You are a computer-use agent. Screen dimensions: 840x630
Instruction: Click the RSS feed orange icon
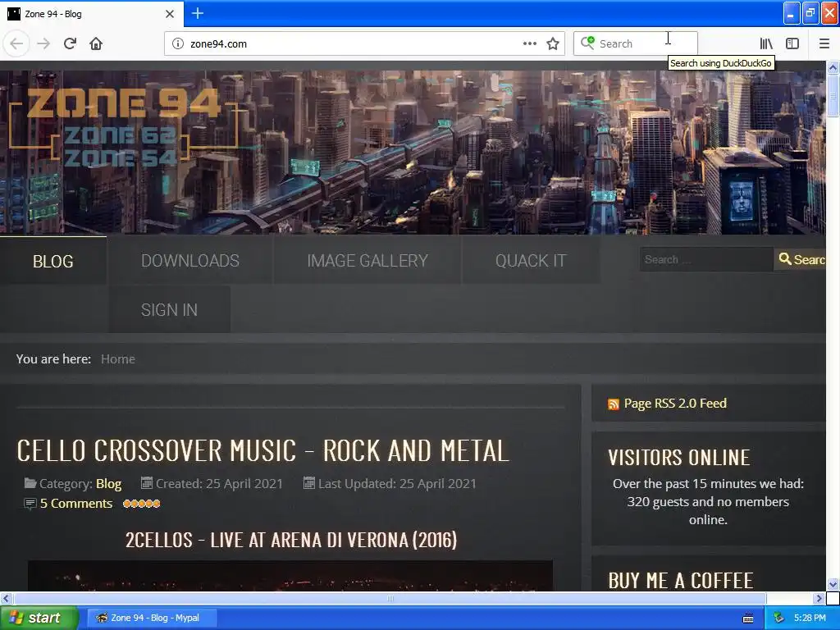pyautogui.click(x=614, y=404)
